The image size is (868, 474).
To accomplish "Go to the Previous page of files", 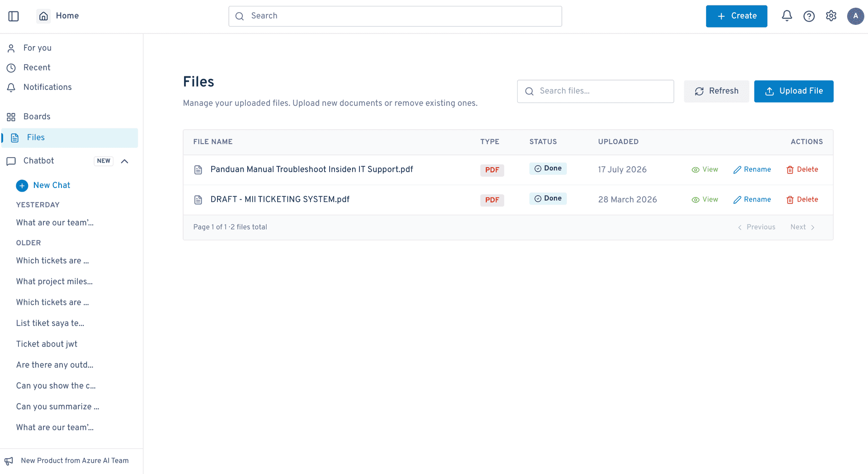I will click(756, 227).
